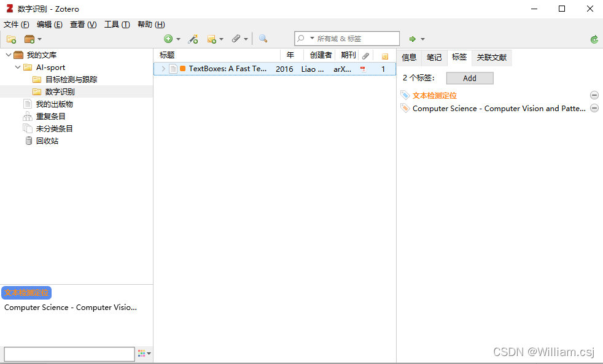Open the Add Attachment dropdown arrow
This screenshot has width=603, height=364.
coord(246,39)
